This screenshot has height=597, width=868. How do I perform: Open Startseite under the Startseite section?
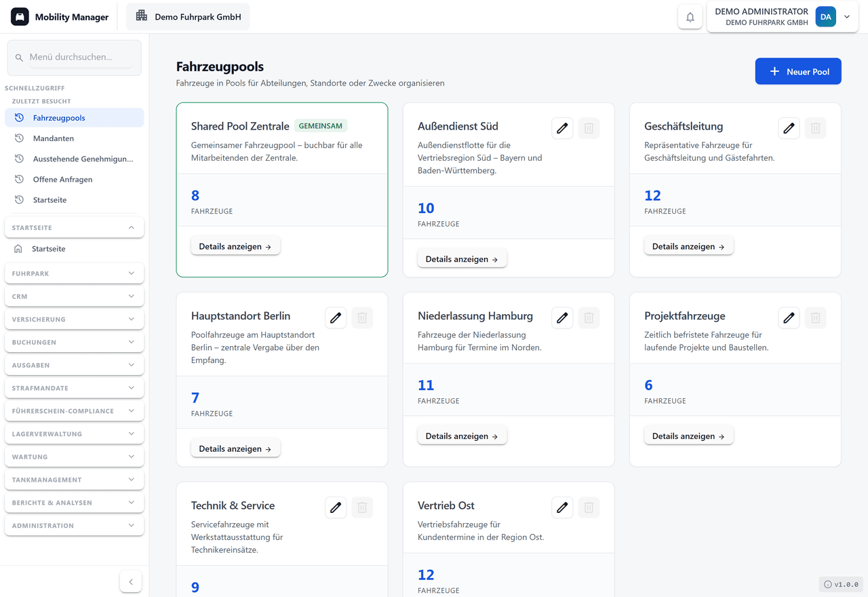75,249
